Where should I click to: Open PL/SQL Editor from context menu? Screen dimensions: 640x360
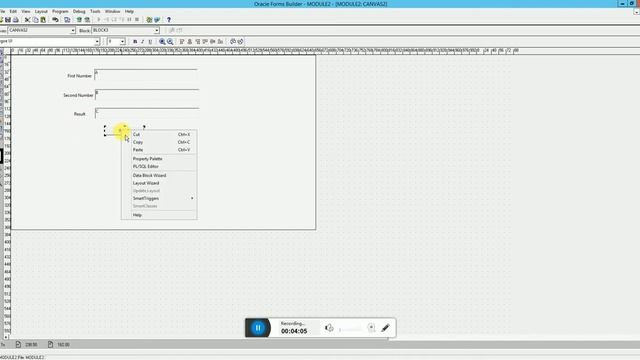[x=159, y=167]
